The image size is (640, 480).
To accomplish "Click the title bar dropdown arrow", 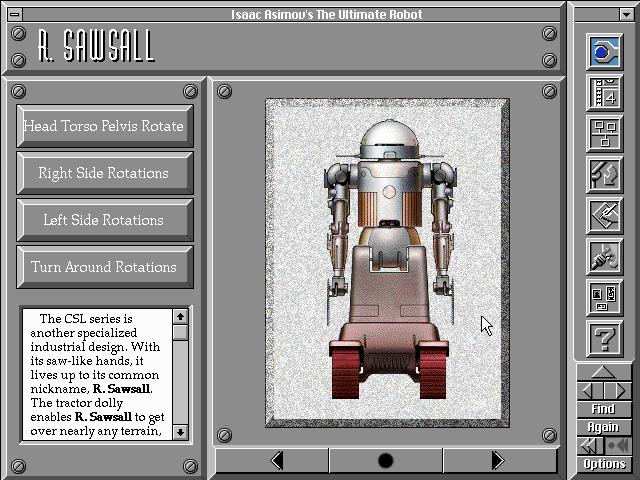I will 627,15.
